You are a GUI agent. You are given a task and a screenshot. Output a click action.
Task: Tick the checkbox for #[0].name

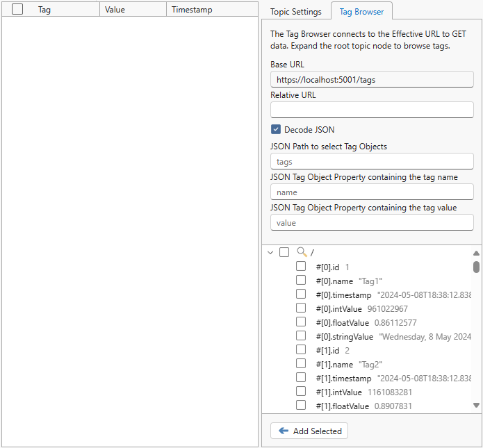(x=301, y=280)
